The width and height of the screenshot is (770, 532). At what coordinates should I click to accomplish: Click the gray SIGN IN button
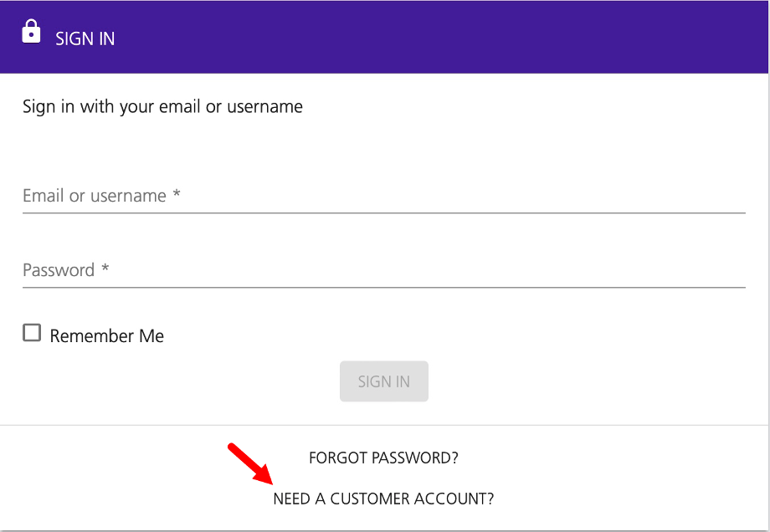coord(384,381)
